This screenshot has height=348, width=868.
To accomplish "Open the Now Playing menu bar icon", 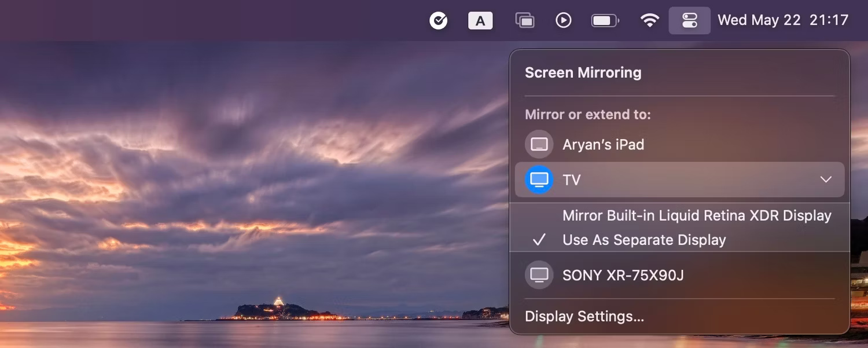I will pyautogui.click(x=563, y=20).
